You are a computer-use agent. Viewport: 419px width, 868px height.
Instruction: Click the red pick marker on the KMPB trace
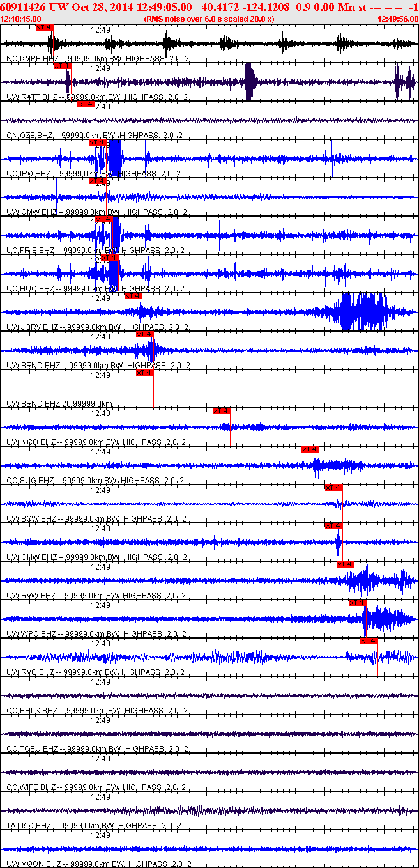click(x=45, y=27)
